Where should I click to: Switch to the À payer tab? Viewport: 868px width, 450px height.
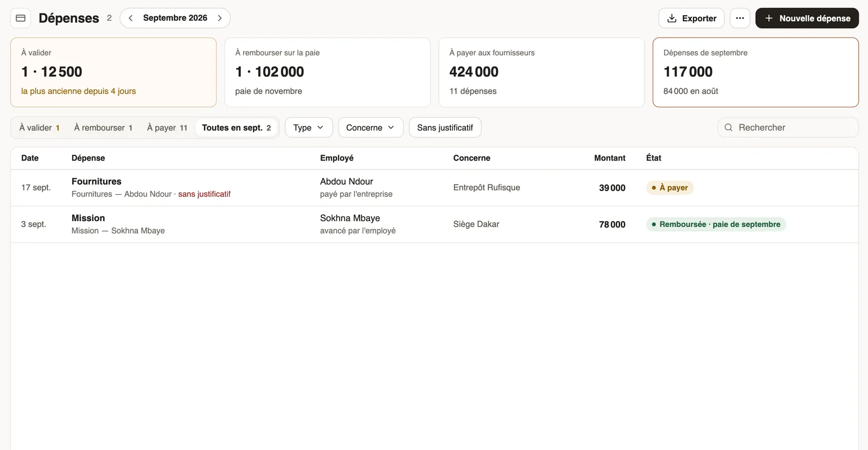pos(167,127)
